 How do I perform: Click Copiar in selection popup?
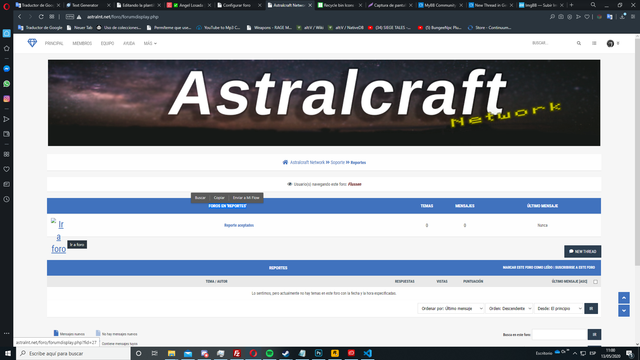coord(219,198)
